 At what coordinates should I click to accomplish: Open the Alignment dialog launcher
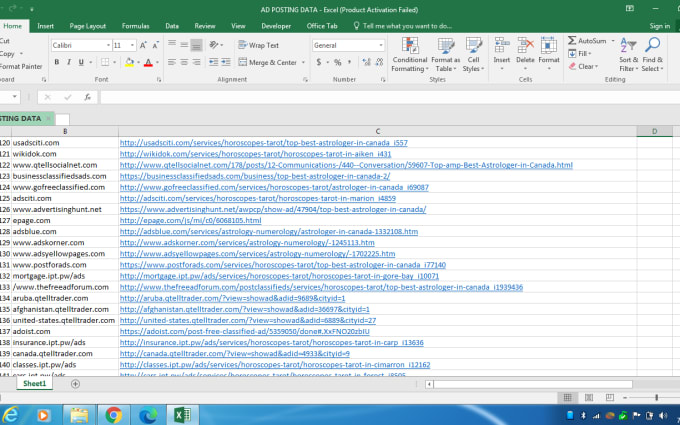point(305,80)
